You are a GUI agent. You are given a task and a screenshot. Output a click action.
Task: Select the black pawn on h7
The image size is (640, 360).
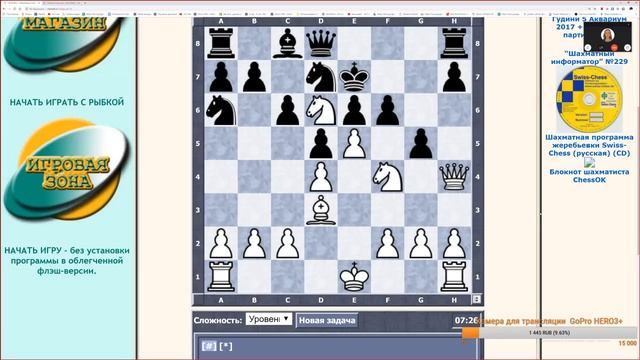click(454, 77)
